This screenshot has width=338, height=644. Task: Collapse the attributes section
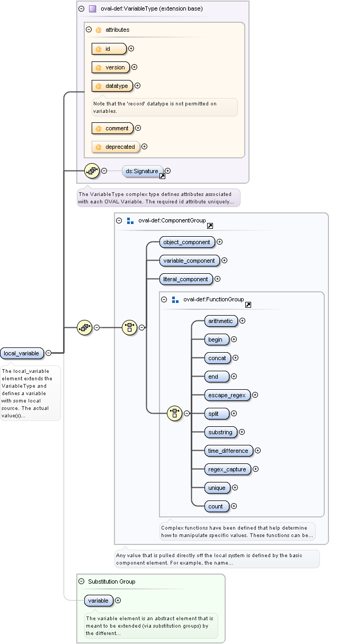pos(88,30)
